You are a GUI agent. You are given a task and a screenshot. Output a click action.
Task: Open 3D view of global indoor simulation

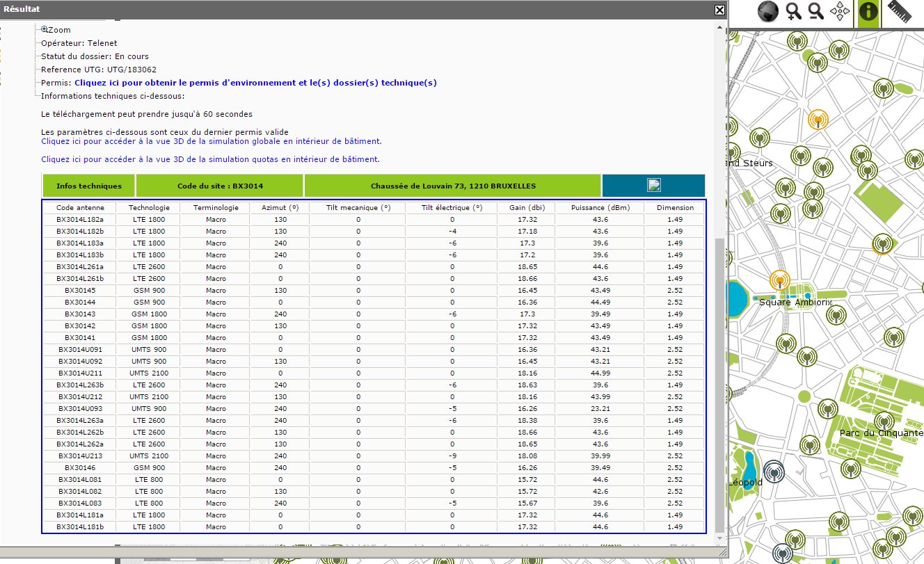coord(211,141)
